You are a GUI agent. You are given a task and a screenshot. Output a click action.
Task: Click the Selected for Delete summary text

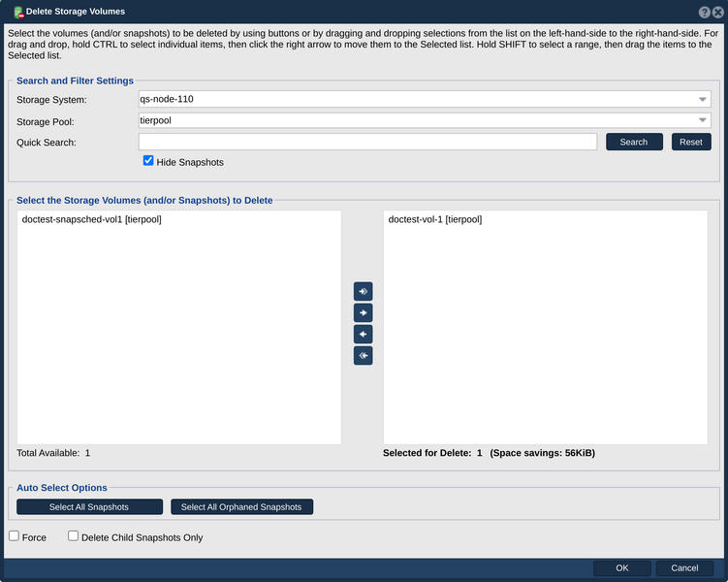pyautogui.click(x=489, y=453)
